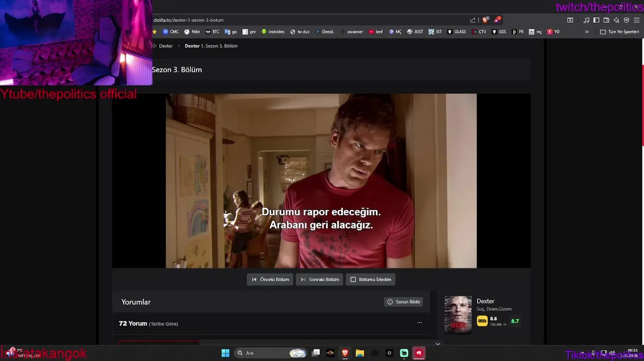Open the BTC bookmark

(212, 32)
